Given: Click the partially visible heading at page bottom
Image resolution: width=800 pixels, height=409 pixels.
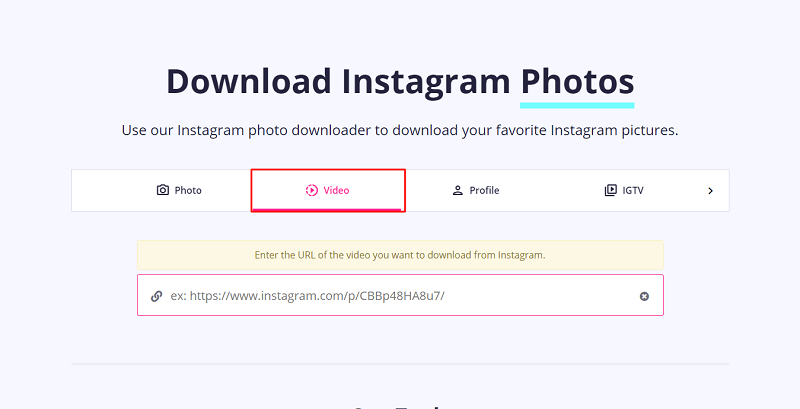Looking at the screenshot, I should (x=395, y=407).
